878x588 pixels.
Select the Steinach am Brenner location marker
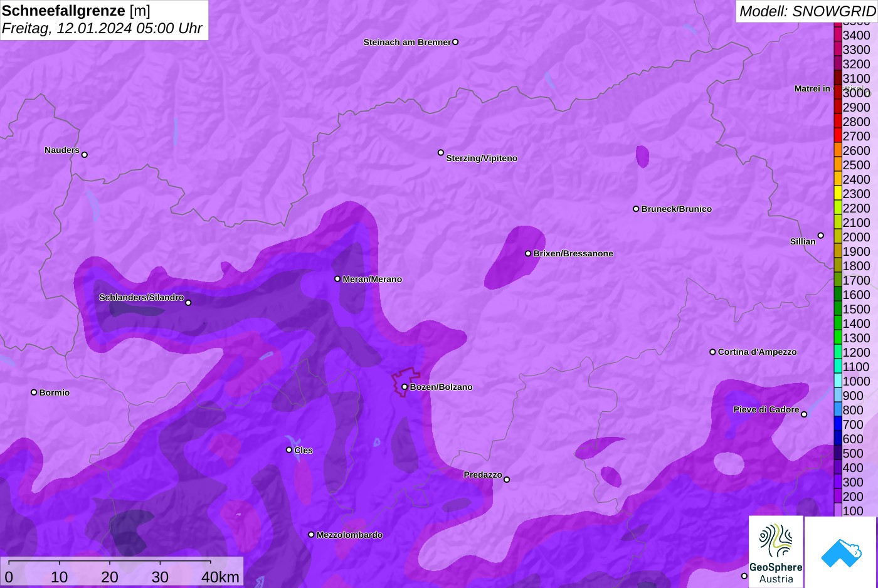pyautogui.click(x=455, y=42)
